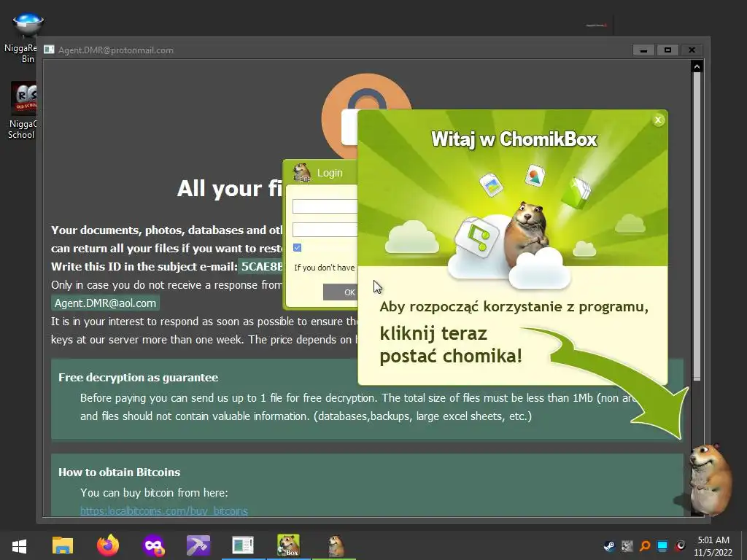Click the orange magnifier tray icon
Image resolution: width=747 pixels, height=560 pixels.
click(645, 546)
